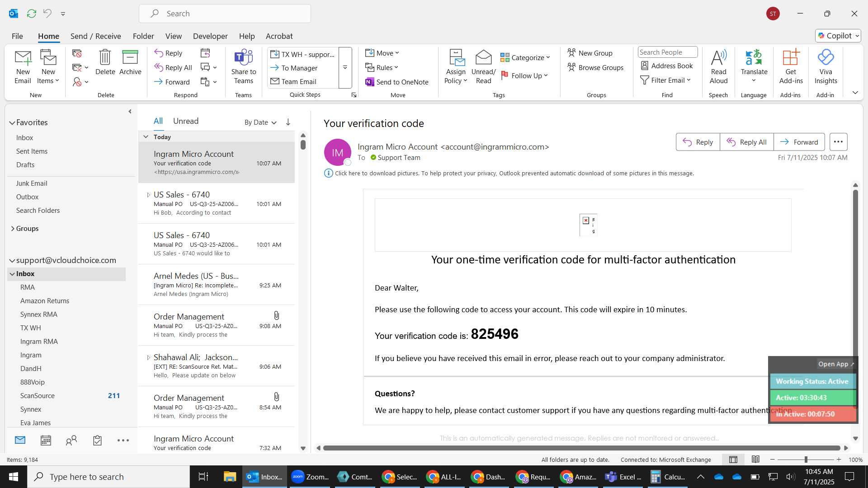Image resolution: width=868 pixels, height=488 pixels.
Task: Collapse the folder pane
Action: coord(130,112)
